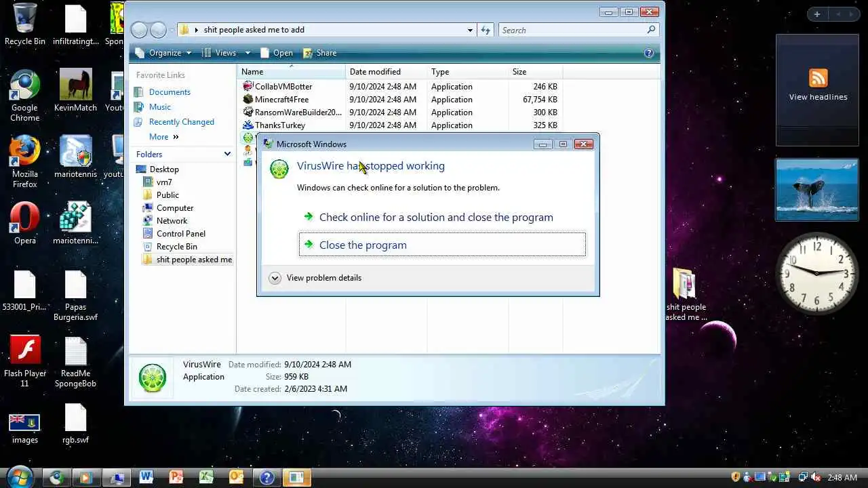Select Papas Burgeria.swf on the desktop

tap(75, 296)
